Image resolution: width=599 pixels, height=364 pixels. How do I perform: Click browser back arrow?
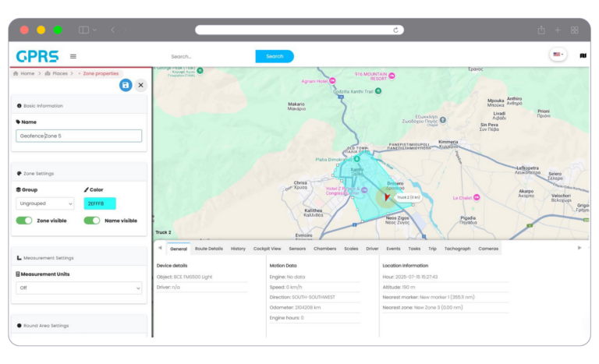click(112, 30)
